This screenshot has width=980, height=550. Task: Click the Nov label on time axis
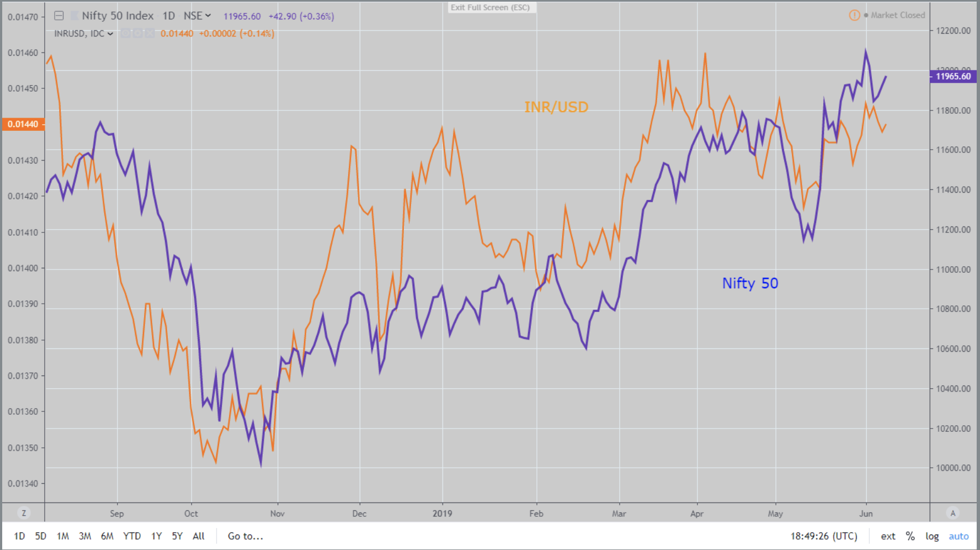click(x=278, y=514)
